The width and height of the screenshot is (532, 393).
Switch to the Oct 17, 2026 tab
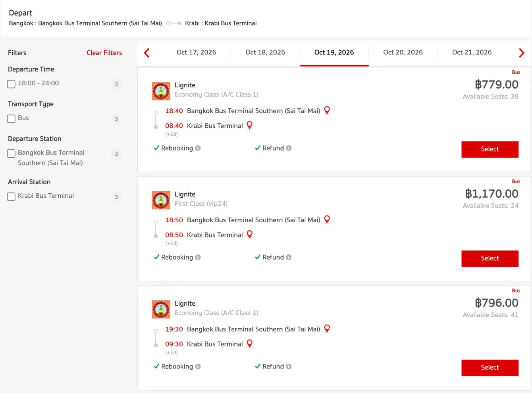tap(197, 52)
